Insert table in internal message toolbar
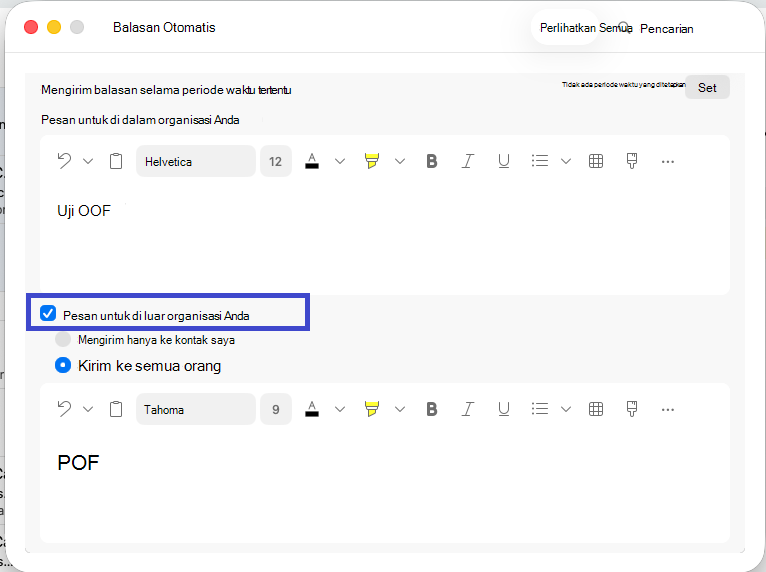 [596, 161]
